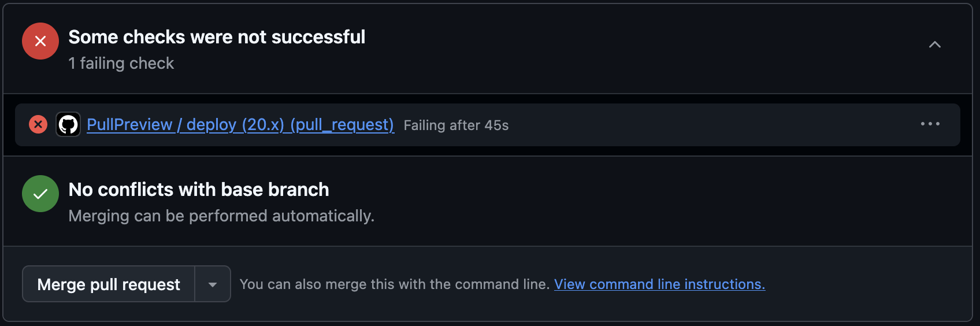
Task: Click the "No conflicts with base branch" heading
Action: pos(199,190)
